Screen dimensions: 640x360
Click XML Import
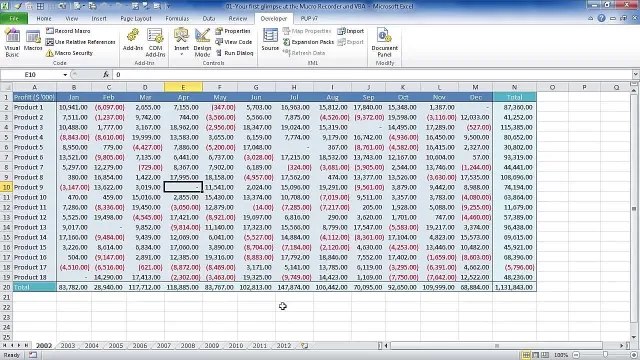click(351, 31)
